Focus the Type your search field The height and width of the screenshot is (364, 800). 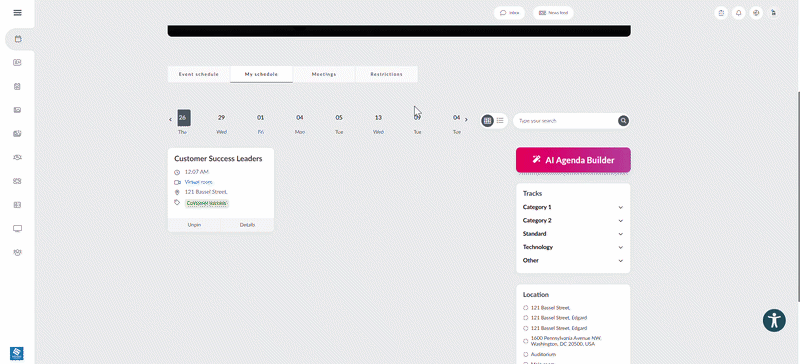point(565,121)
